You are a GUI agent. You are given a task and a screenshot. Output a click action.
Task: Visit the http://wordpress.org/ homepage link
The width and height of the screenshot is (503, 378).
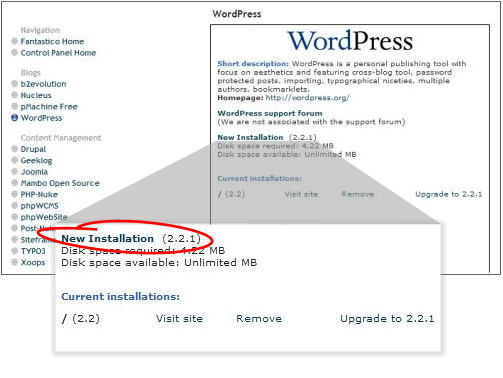pos(307,98)
